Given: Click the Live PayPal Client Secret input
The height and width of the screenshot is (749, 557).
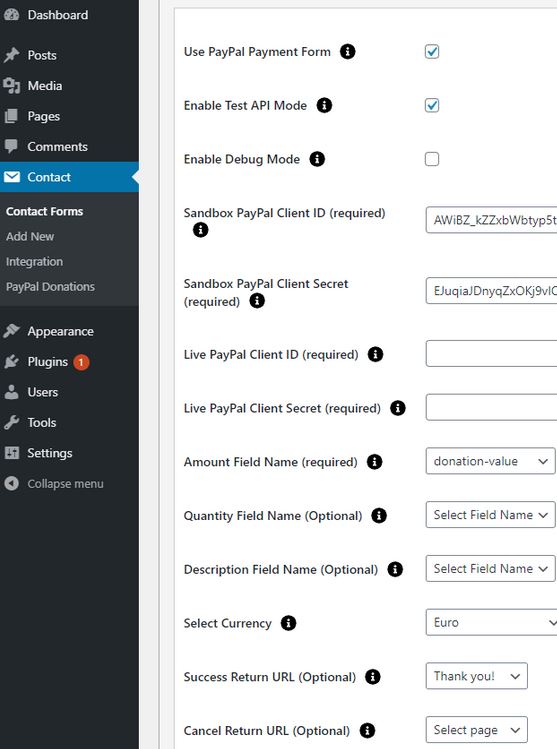Looking at the screenshot, I should (492, 407).
